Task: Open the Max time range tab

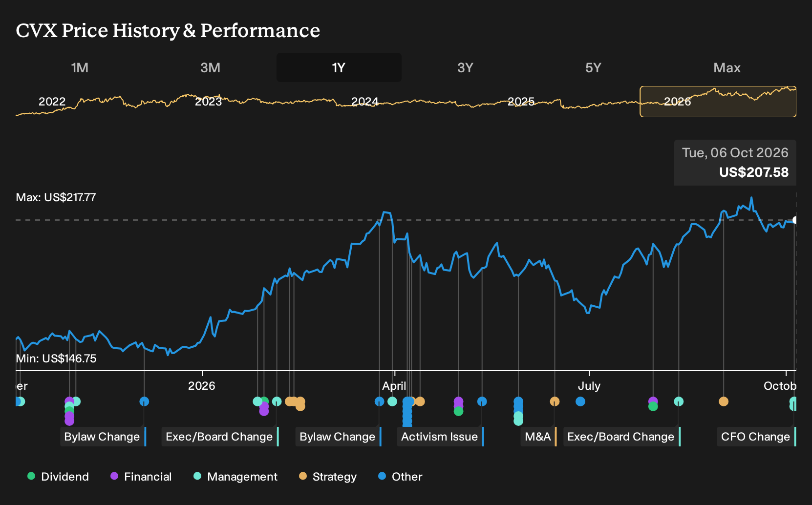Action: [x=727, y=67]
